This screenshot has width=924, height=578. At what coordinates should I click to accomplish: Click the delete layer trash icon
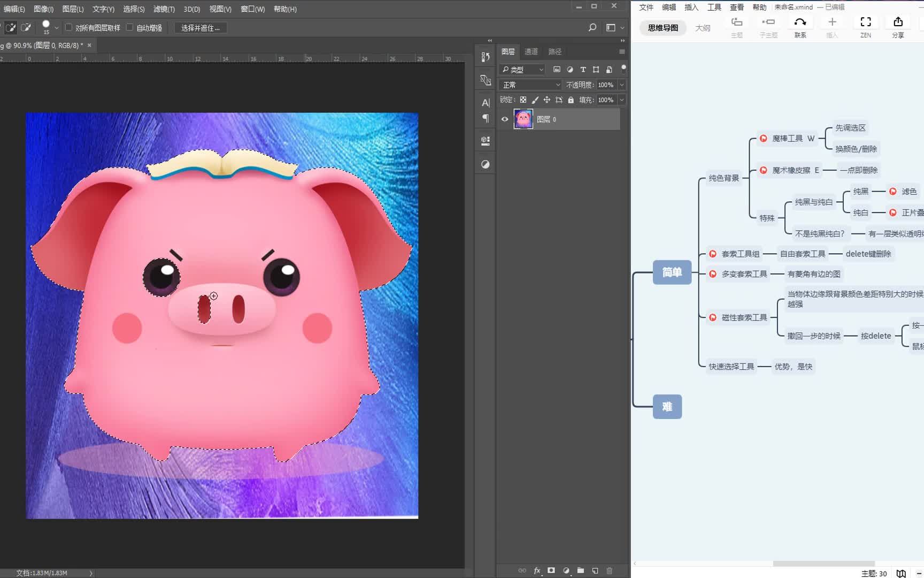pos(610,571)
